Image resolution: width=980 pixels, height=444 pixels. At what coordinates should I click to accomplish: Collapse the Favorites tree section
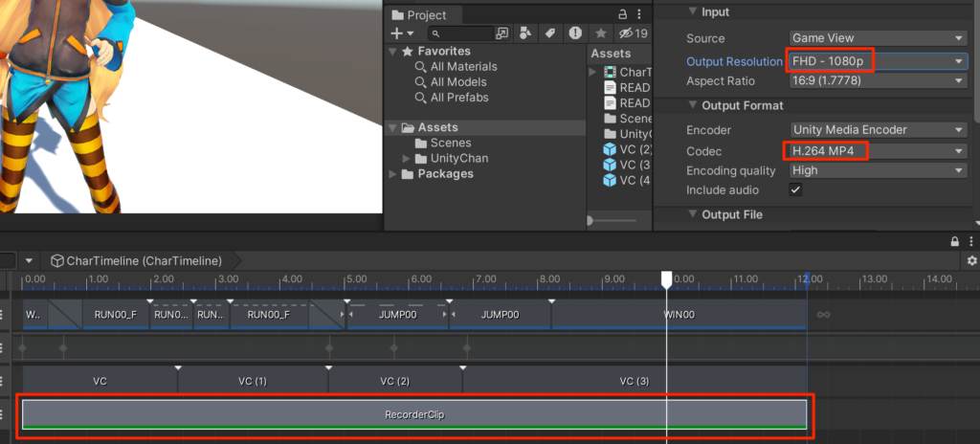pyautogui.click(x=392, y=52)
